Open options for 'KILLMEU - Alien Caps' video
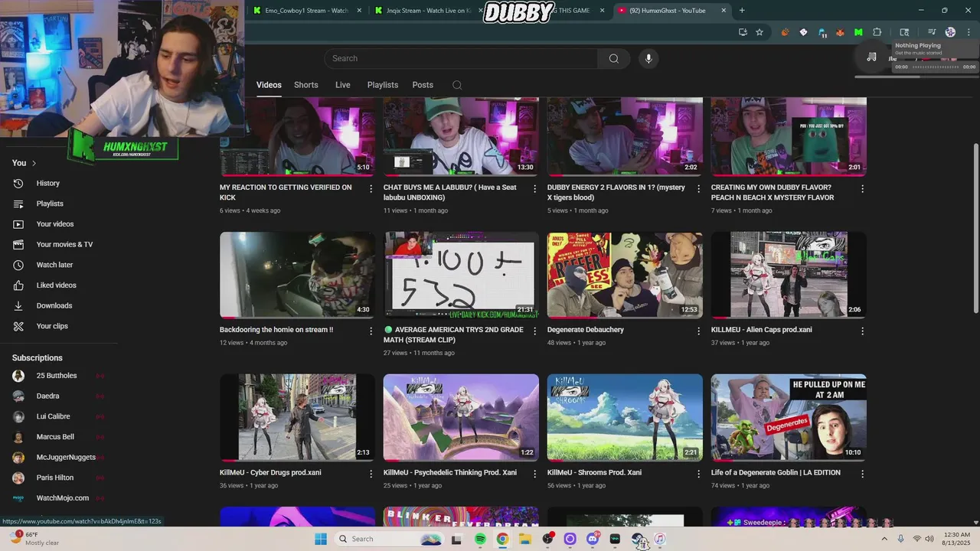The width and height of the screenshot is (980, 551). tap(862, 331)
